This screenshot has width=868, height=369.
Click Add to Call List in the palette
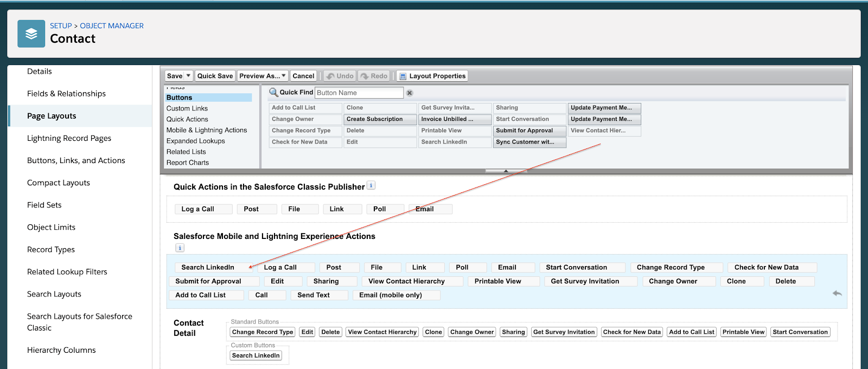(305, 108)
